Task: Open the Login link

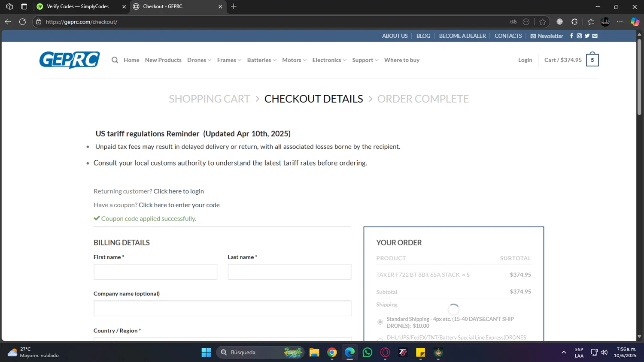Action: pyautogui.click(x=525, y=60)
